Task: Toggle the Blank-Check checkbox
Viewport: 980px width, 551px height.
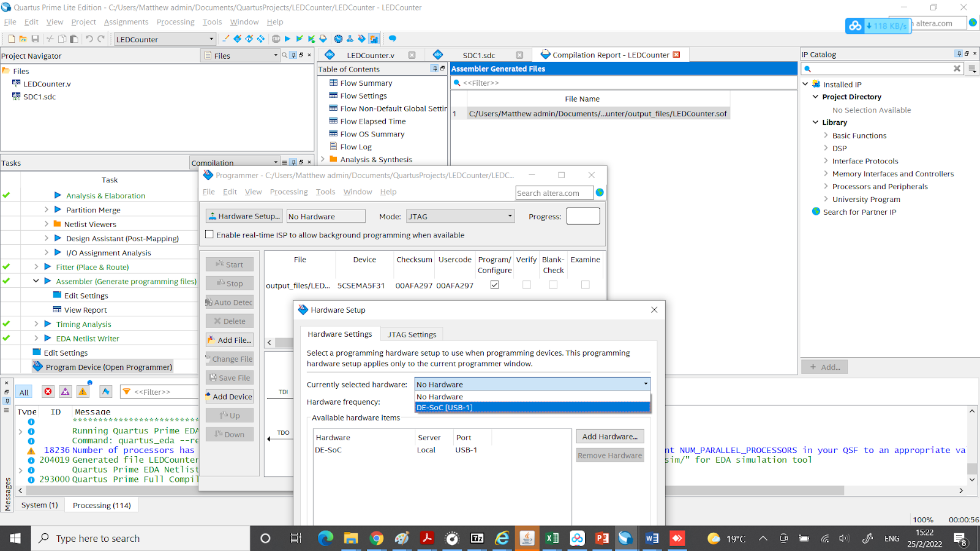Action: click(553, 285)
